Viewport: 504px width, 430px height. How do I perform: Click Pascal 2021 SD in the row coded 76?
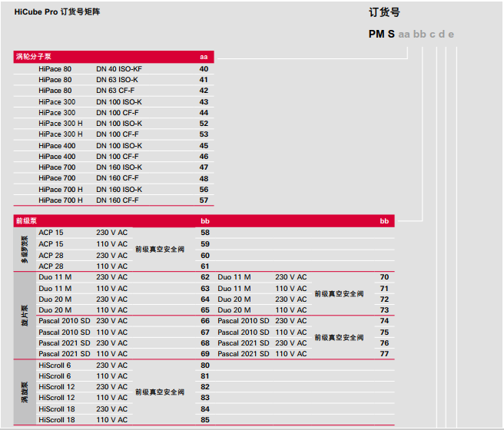pos(244,343)
